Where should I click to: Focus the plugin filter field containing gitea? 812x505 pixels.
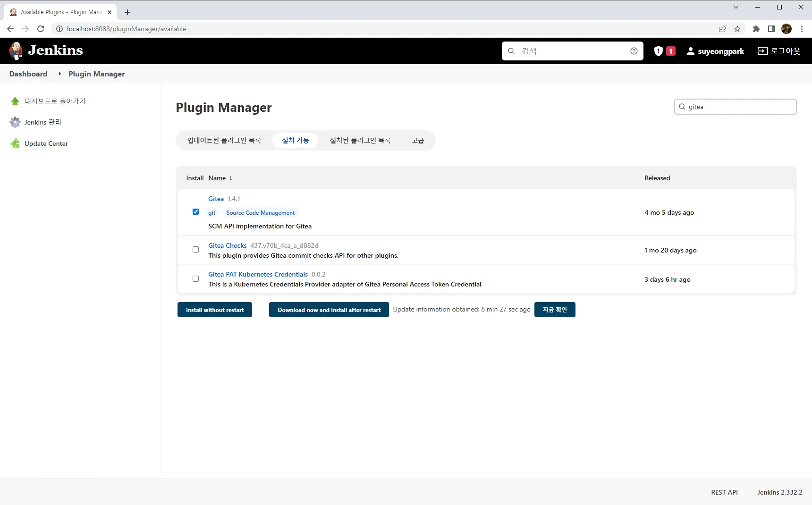pyautogui.click(x=736, y=107)
